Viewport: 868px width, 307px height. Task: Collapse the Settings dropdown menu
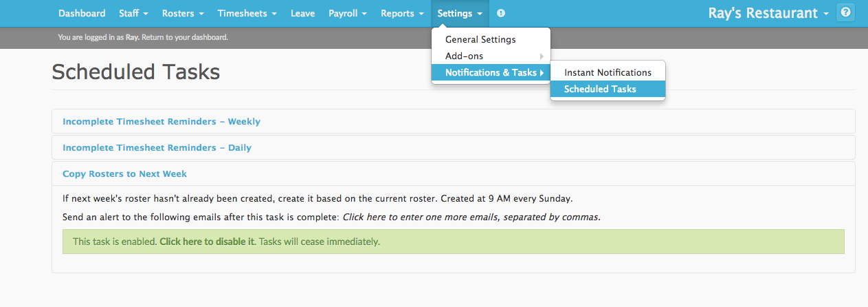point(460,13)
